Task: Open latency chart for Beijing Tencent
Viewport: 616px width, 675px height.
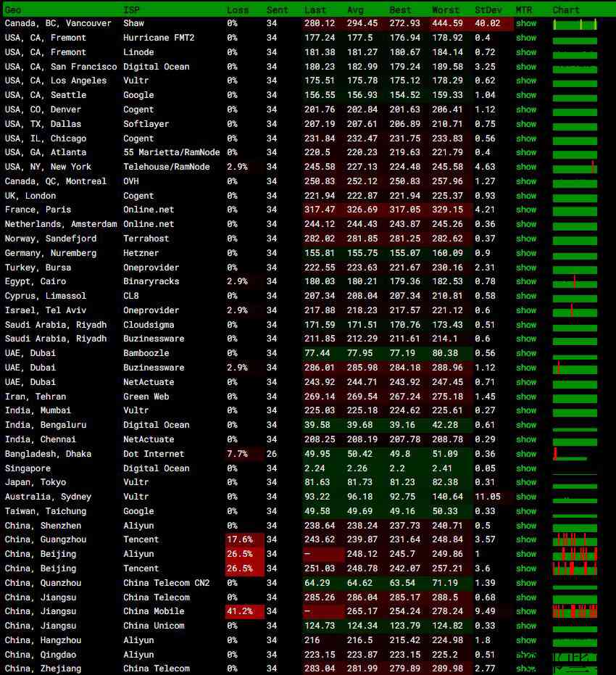Action: (575, 568)
